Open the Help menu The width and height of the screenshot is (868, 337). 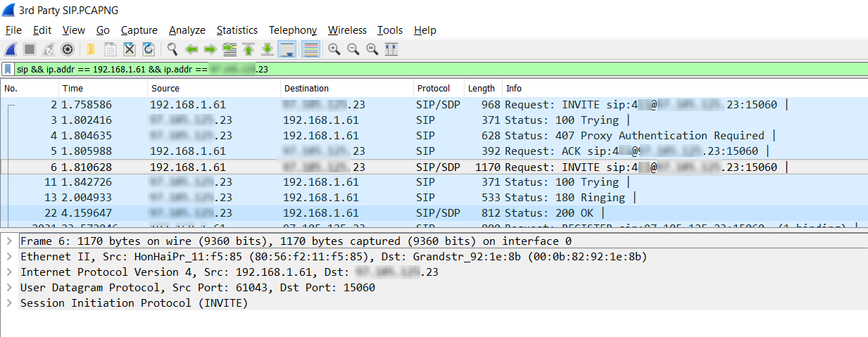[x=425, y=30]
